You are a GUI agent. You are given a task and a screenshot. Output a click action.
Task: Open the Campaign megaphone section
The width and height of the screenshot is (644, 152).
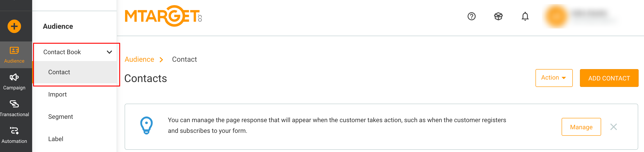14,81
